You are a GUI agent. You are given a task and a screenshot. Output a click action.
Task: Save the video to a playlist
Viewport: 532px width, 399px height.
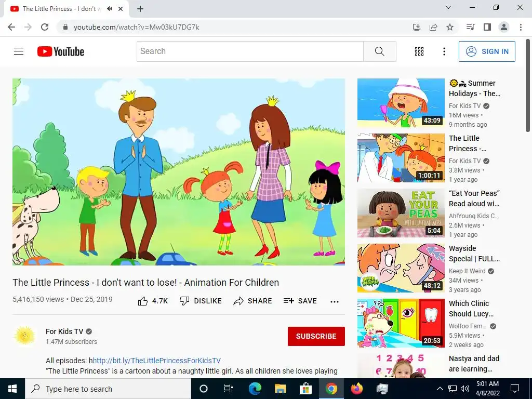(x=300, y=301)
